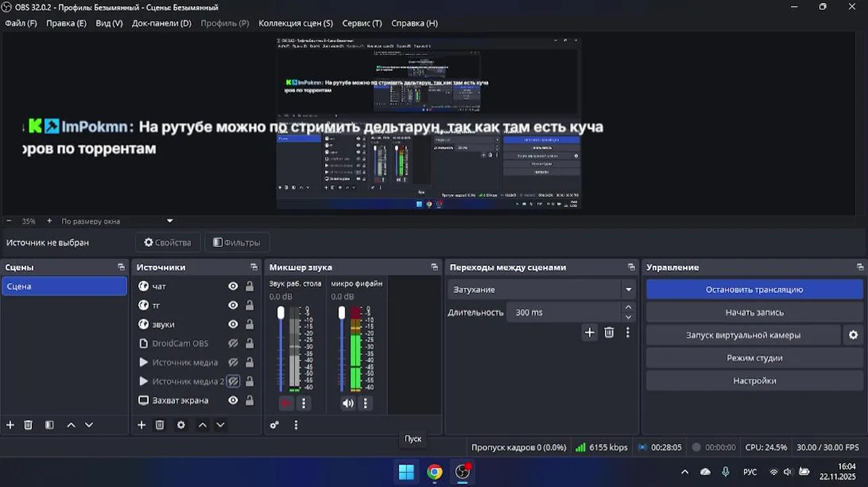868x487 pixels.
Task: Unmute Звук раб. стола audio
Action: tap(286, 403)
